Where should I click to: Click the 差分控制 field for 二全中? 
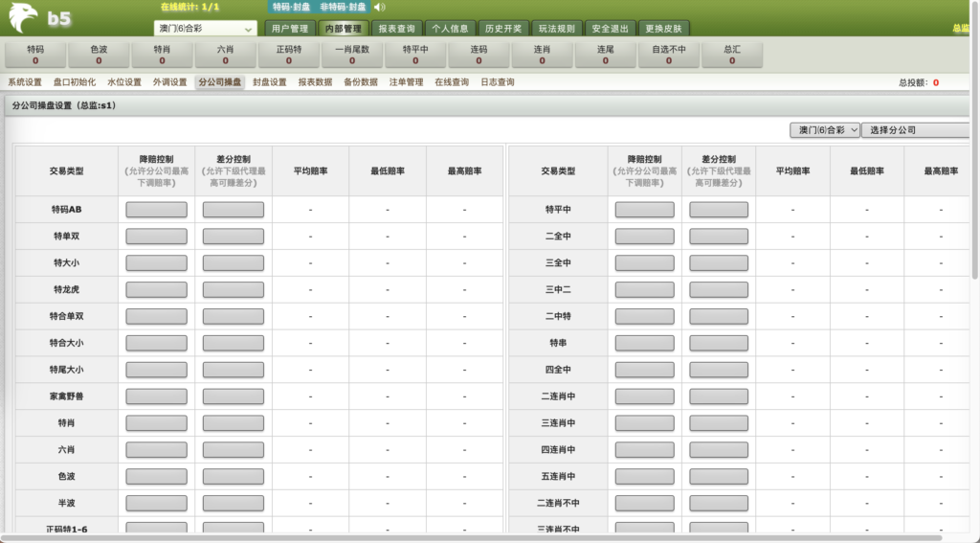point(719,237)
